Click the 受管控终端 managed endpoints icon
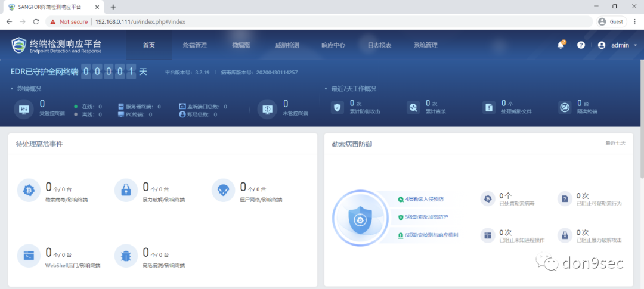The image size is (644, 289). 23,109
